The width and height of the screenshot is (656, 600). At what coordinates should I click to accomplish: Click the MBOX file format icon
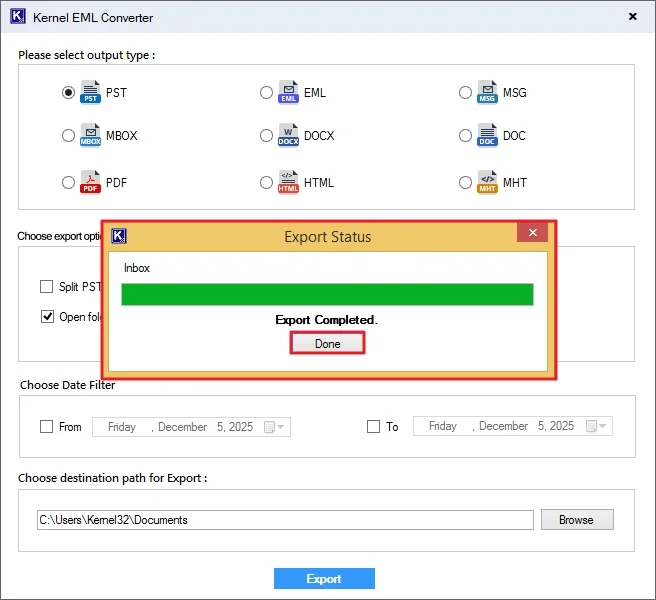click(90, 136)
